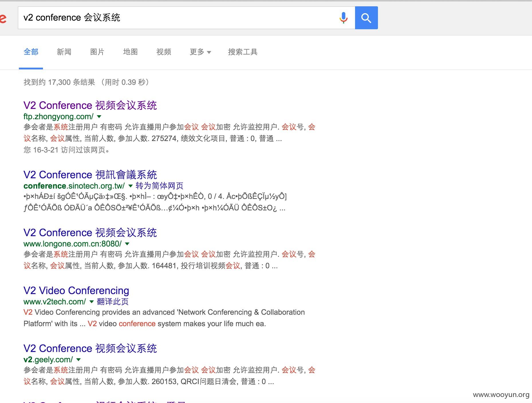Open the V2 Conference 視訊會議系統 result
Screen dimensions: 532x403
tap(90, 175)
